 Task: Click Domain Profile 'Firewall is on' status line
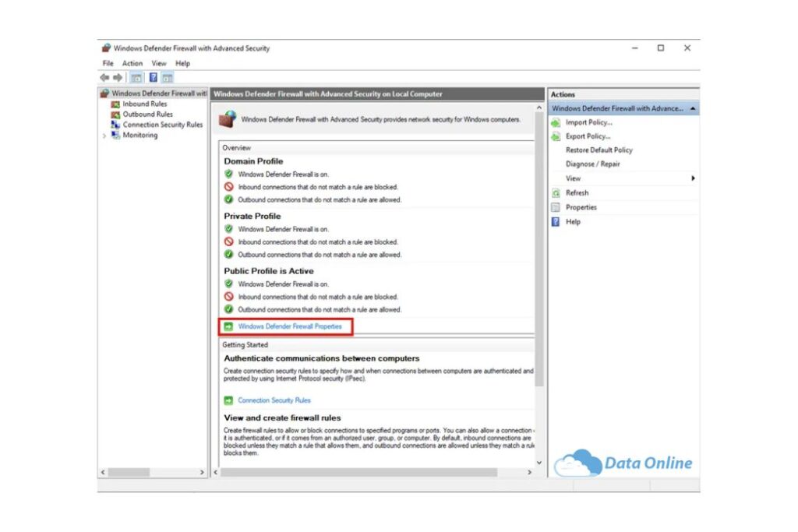[284, 174]
